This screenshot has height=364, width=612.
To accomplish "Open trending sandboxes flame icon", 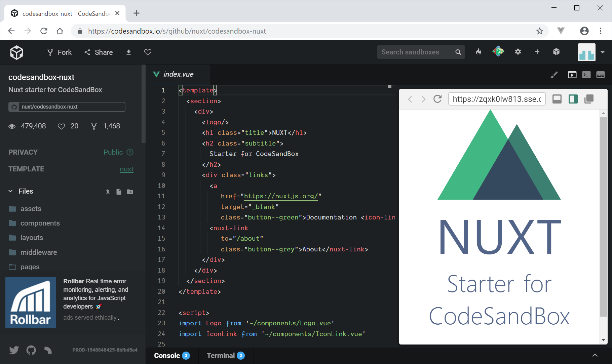I will [479, 52].
